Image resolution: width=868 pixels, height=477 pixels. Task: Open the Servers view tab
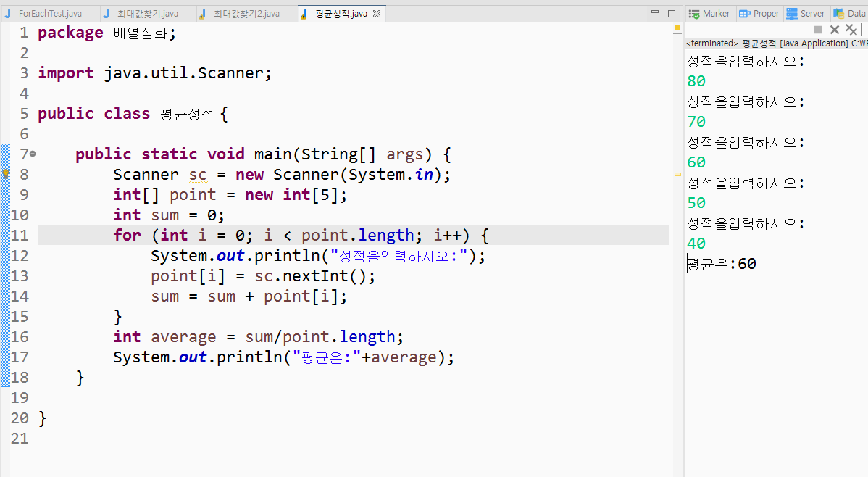click(x=806, y=14)
